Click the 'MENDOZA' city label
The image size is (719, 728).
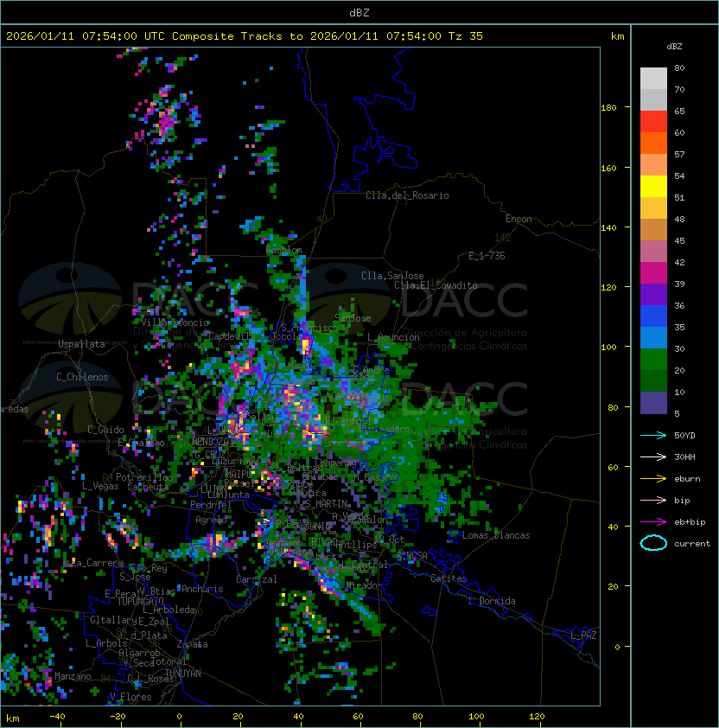coord(210,442)
